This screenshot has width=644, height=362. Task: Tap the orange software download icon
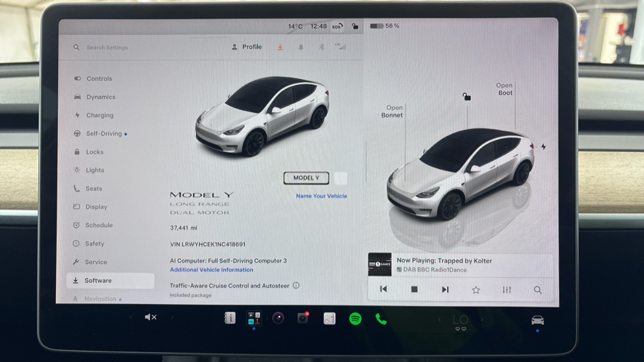[280, 47]
